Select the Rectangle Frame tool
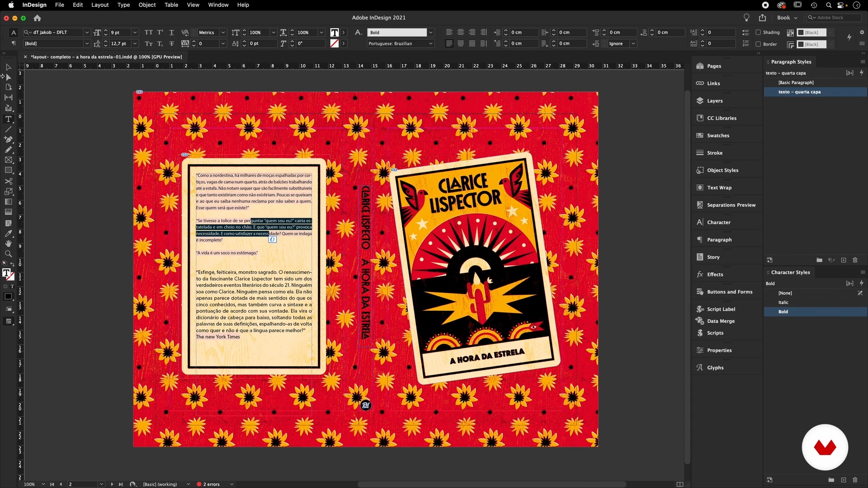This screenshot has width=868, height=488. pos(8,160)
